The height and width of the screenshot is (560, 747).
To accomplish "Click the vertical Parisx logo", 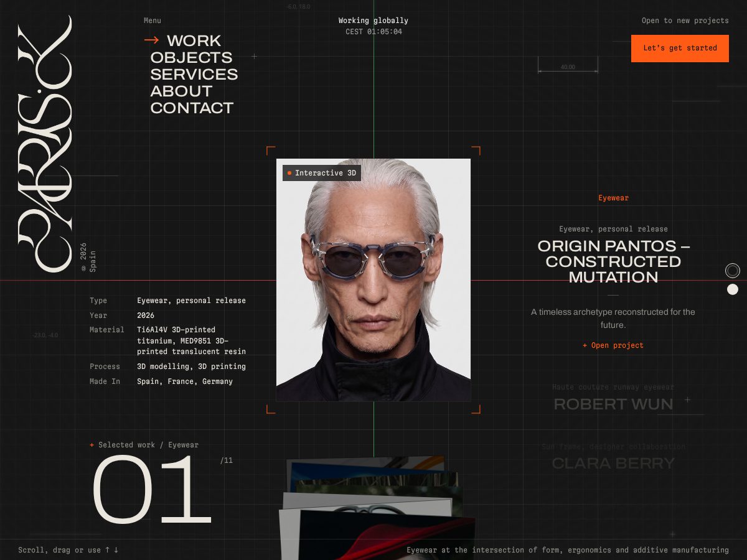I will pyautogui.click(x=45, y=143).
